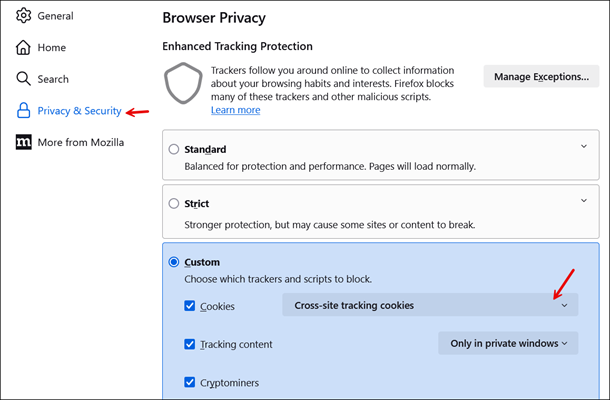Uncheck the Cryptominers checkbox
The height and width of the screenshot is (400, 610).
click(189, 382)
